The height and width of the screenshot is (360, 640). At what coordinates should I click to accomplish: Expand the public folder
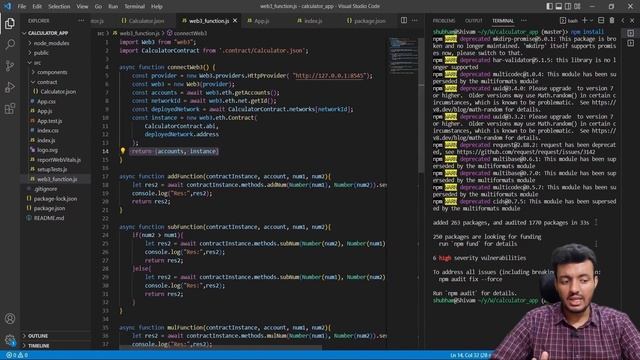[x=38, y=53]
